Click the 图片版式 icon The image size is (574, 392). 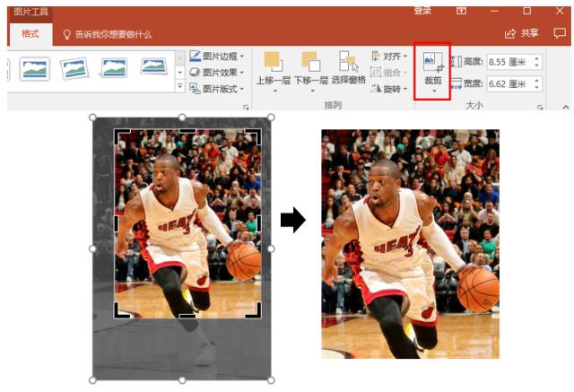[x=195, y=89]
